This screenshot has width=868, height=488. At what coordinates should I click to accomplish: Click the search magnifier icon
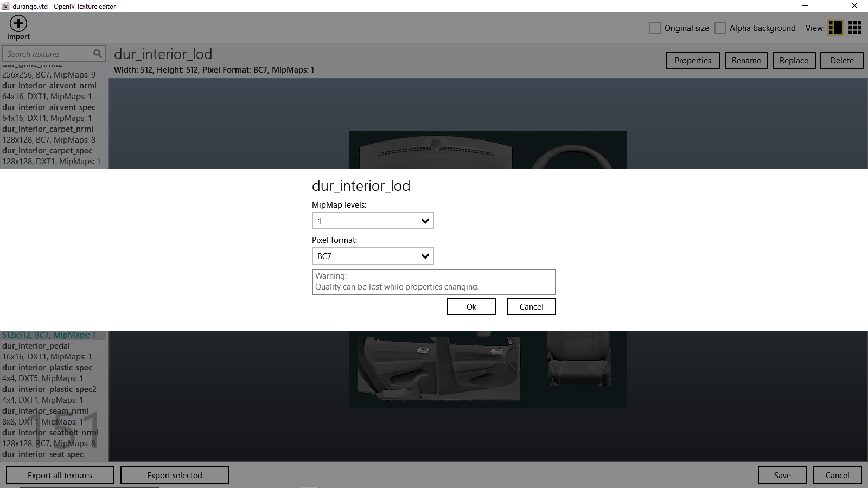click(98, 54)
